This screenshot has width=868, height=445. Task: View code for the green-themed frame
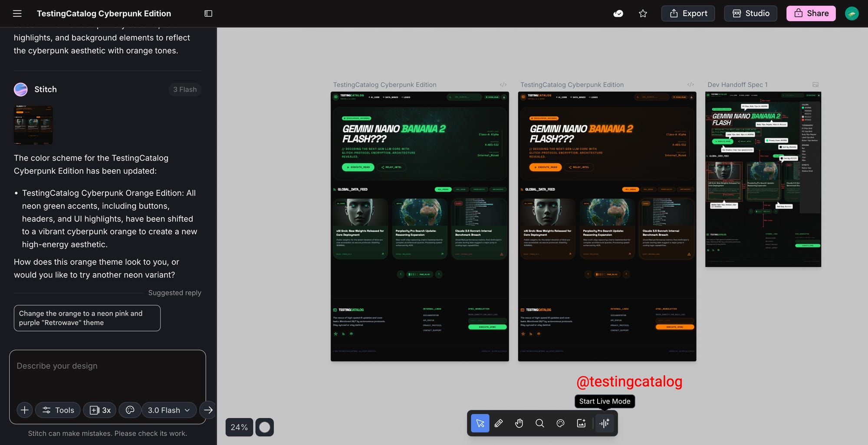503,85
